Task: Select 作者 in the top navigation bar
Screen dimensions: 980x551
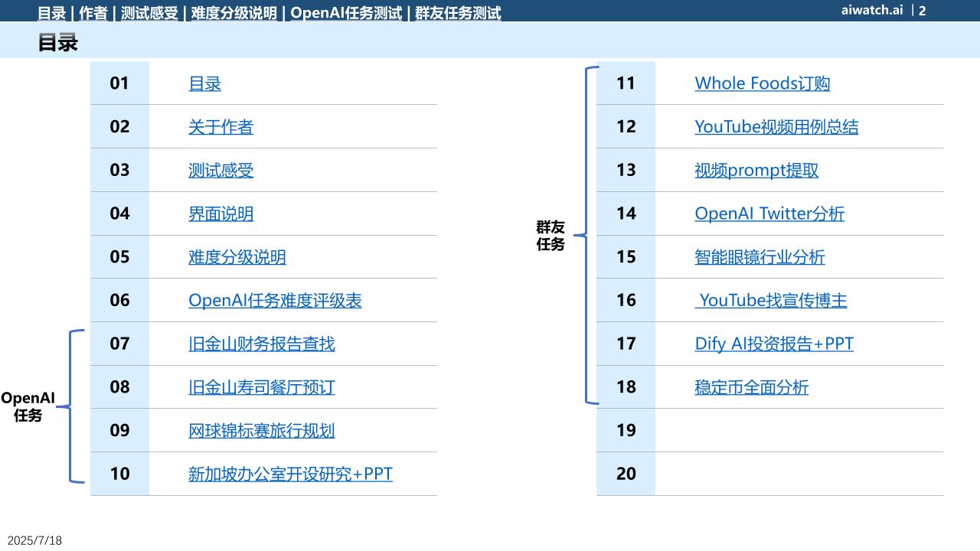Action: 93,13
